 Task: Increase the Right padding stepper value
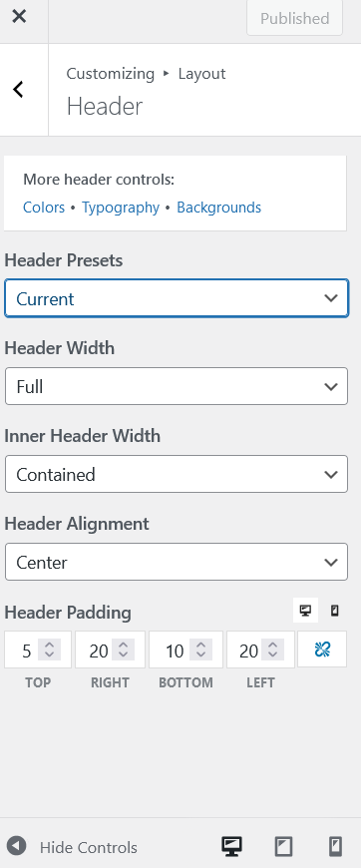coord(123,645)
